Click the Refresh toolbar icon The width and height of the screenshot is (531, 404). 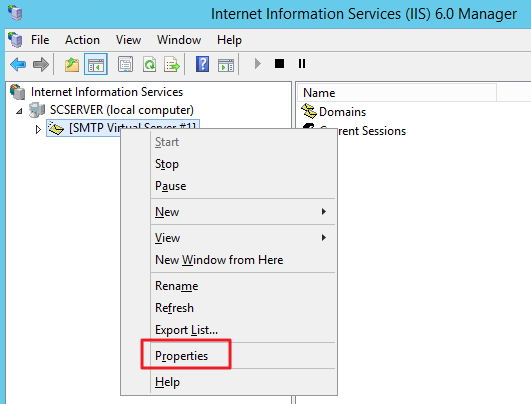pyautogui.click(x=149, y=64)
